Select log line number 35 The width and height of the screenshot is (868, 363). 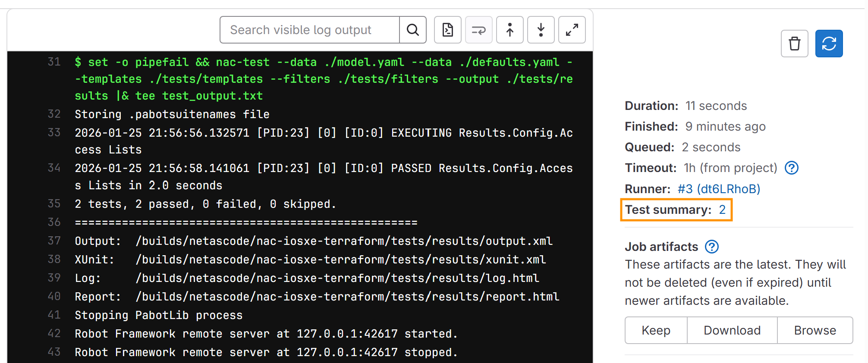coord(54,203)
